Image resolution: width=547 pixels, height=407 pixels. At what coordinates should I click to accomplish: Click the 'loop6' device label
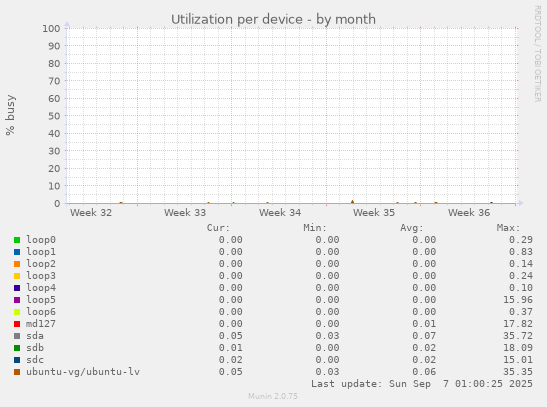[x=41, y=312]
